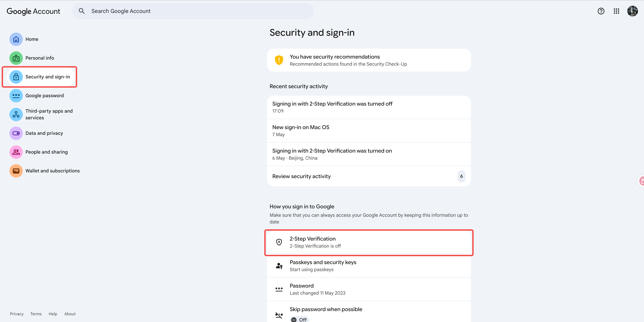The height and width of the screenshot is (322, 644).
Task: Open Password last changed setting
Action: 369,289
